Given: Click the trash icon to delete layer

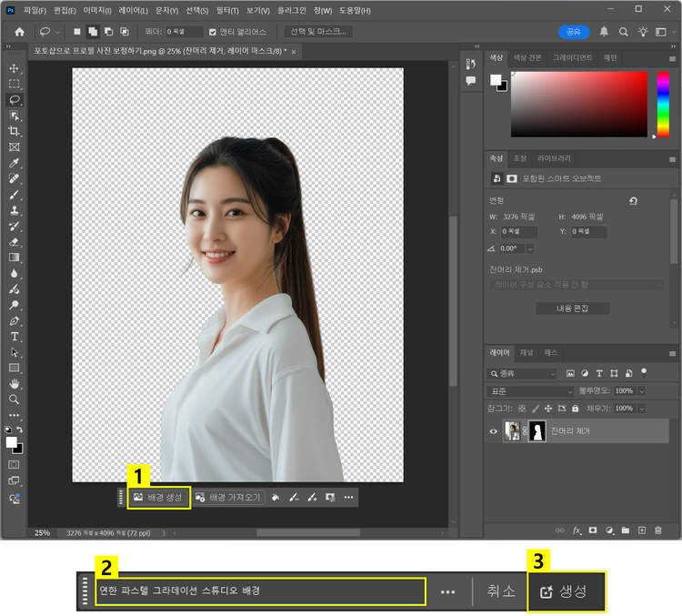Looking at the screenshot, I should point(657,530).
